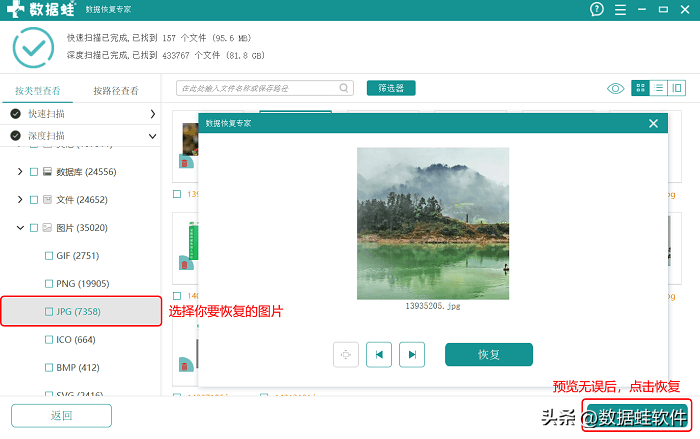Image resolution: width=700 pixels, height=439 pixels.
Task: Collapse the 深度扫描 section arrow
Action: [x=152, y=136]
